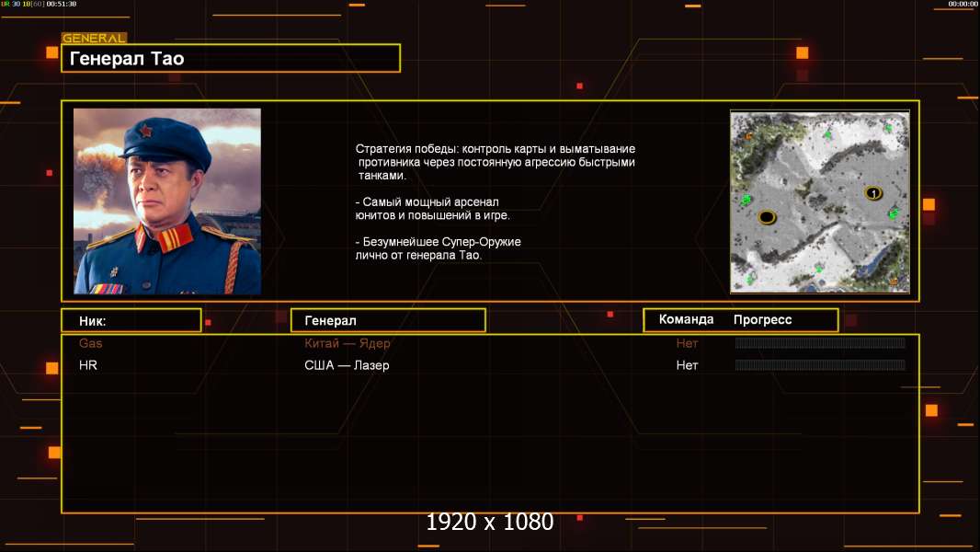Click the General Tao portrait image
This screenshot has width=980, height=552.
(167, 201)
